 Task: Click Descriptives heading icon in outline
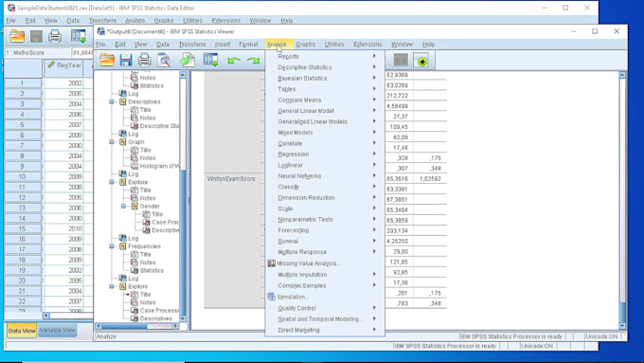point(122,101)
